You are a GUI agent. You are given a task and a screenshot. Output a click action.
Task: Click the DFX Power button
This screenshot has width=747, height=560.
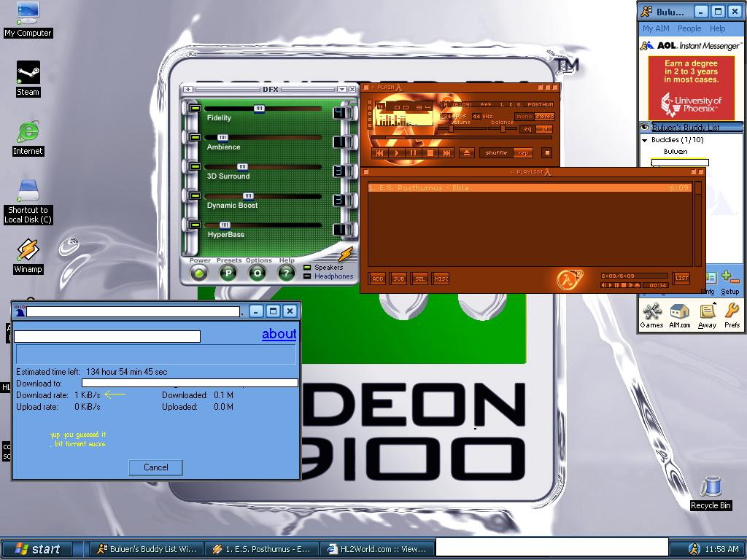(x=199, y=273)
